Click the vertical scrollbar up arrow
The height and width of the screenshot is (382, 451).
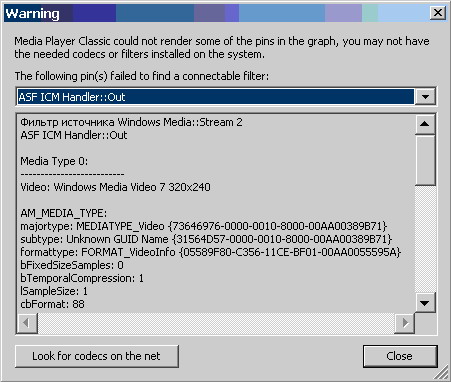[x=425, y=124]
